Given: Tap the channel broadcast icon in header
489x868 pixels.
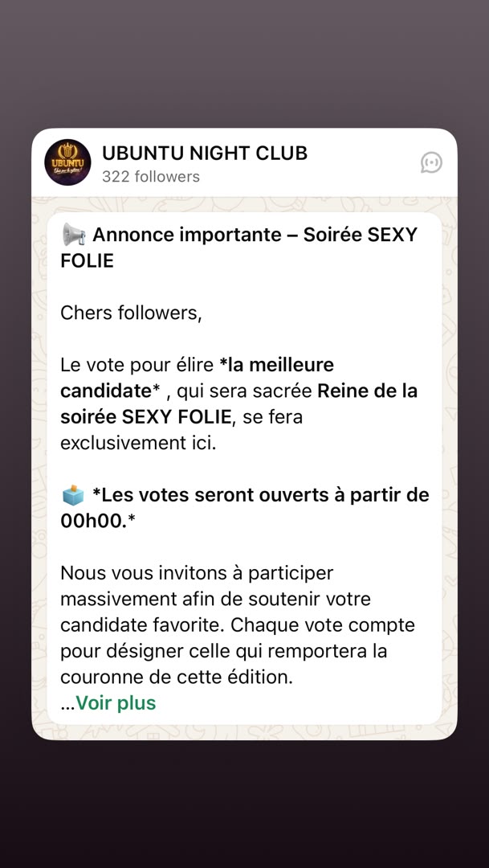Looking at the screenshot, I should click(x=431, y=162).
